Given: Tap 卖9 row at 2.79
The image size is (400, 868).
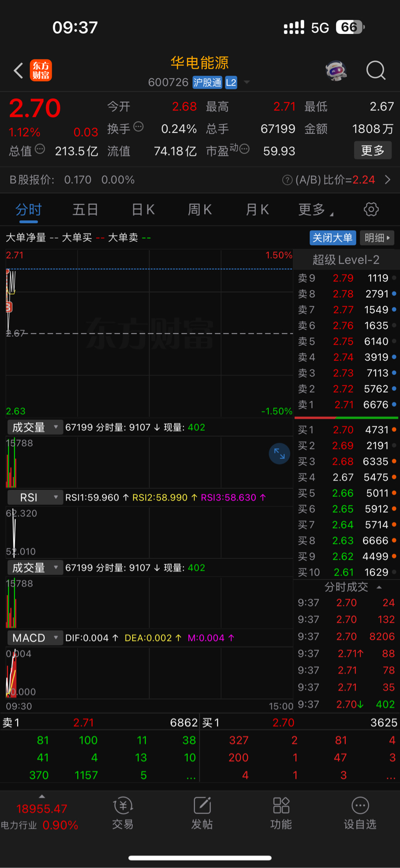Looking at the screenshot, I should click(346, 278).
